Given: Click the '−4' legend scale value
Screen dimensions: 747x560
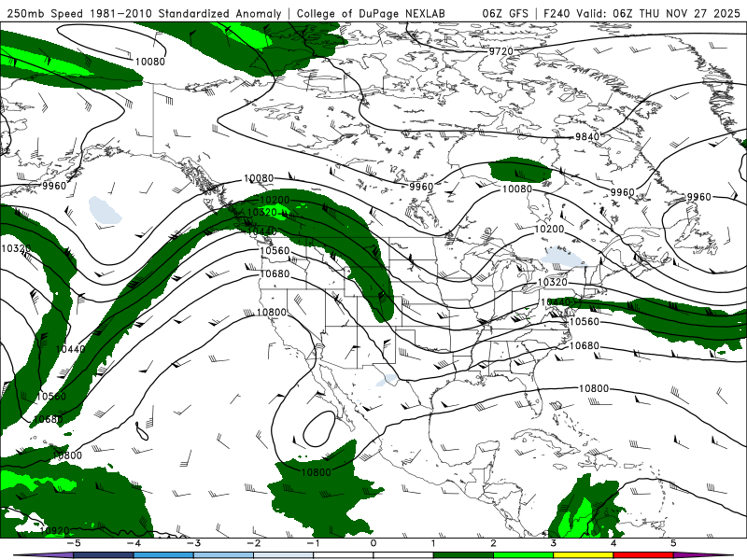Looking at the screenshot, I should [x=134, y=543].
